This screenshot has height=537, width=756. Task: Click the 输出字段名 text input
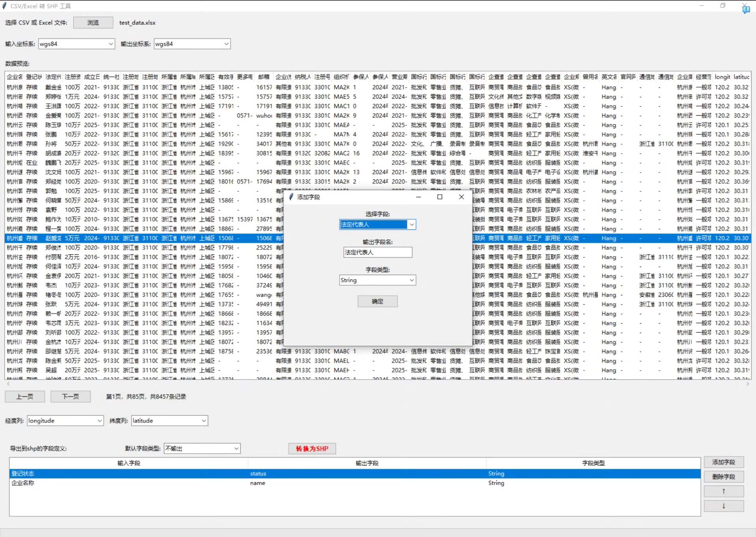pyautogui.click(x=377, y=252)
